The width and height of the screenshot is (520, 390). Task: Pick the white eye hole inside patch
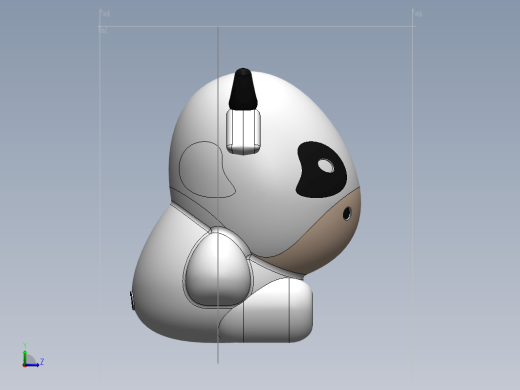point(326,166)
